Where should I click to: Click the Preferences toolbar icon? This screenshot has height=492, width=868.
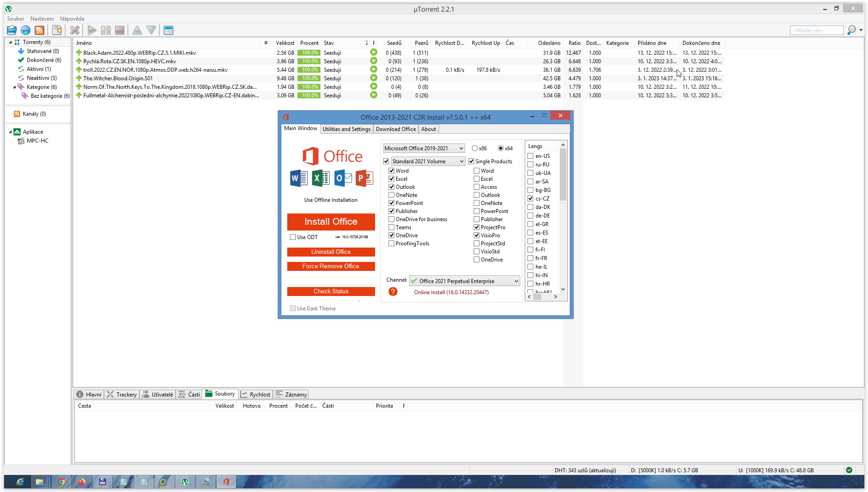point(168,30)
